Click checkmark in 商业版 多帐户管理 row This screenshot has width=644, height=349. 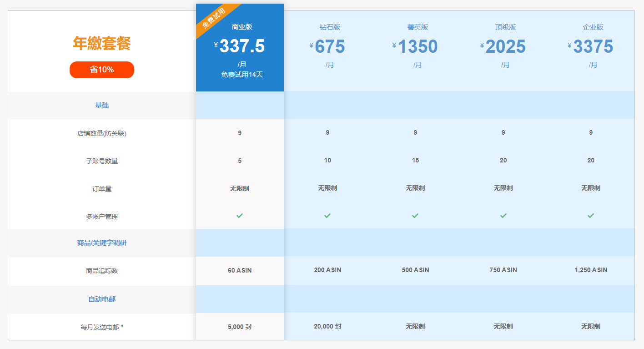240,216
